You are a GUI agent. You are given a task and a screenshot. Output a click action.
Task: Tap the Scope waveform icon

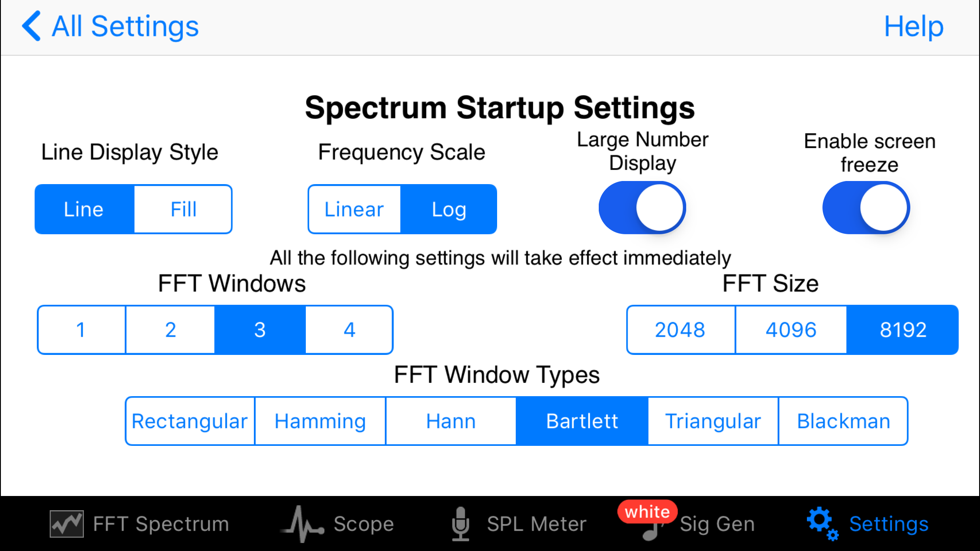pos(302,524)
